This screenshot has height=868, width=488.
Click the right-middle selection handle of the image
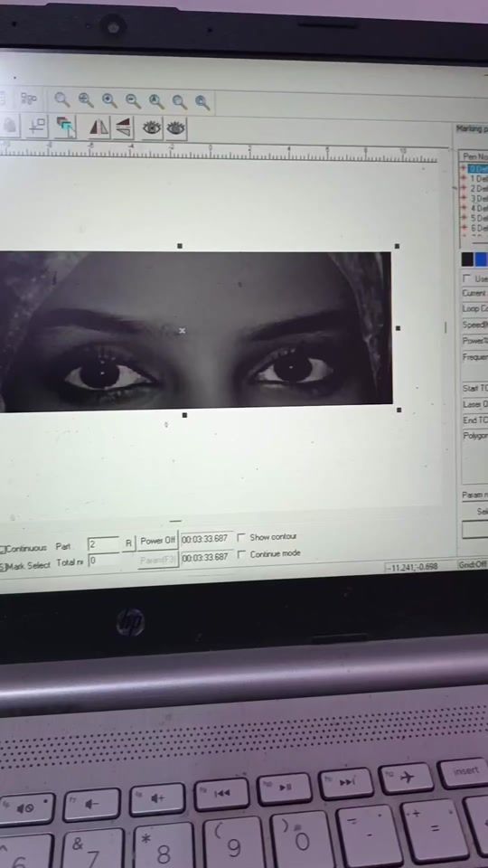[398, 328]
